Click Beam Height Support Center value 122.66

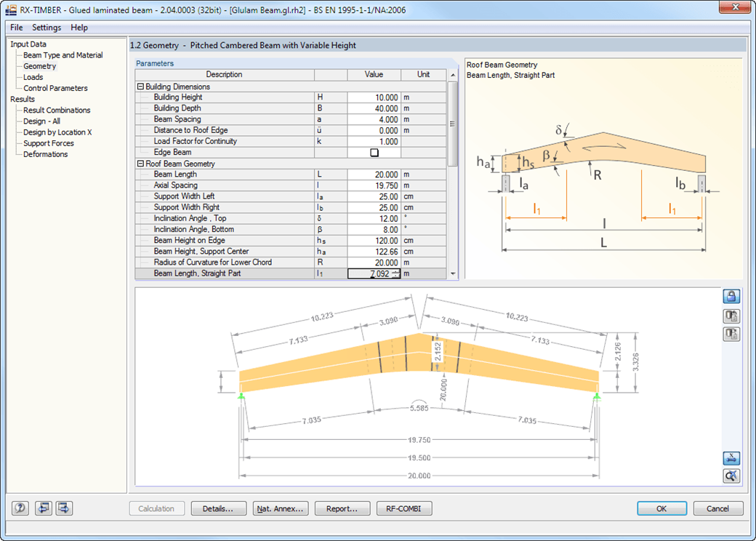pos(374,252)
